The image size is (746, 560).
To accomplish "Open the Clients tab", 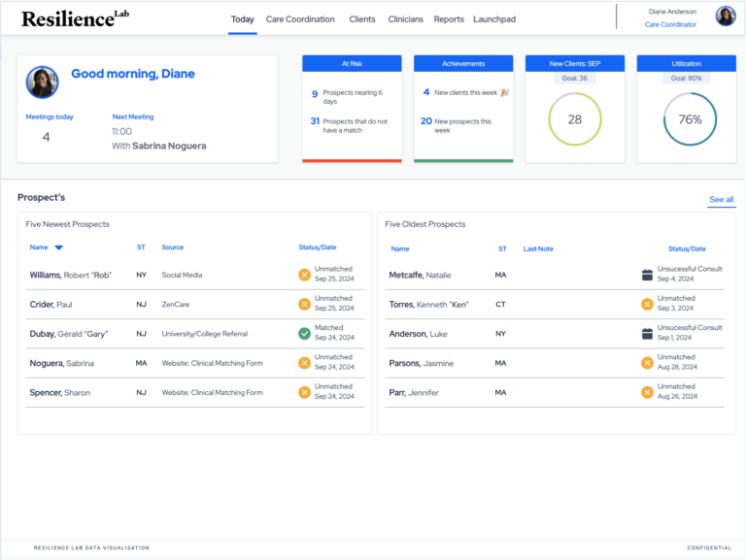I will point(362,19).
